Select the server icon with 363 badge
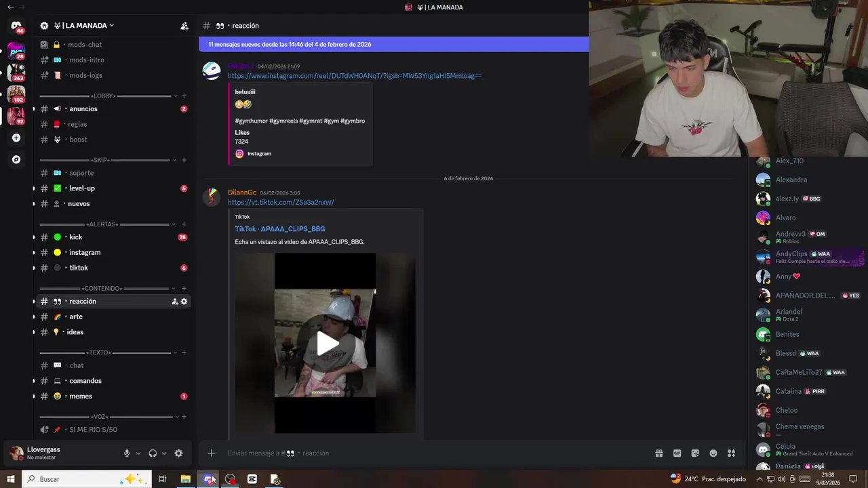The height and width of the screenshot is (488, 868). (16, 71)
